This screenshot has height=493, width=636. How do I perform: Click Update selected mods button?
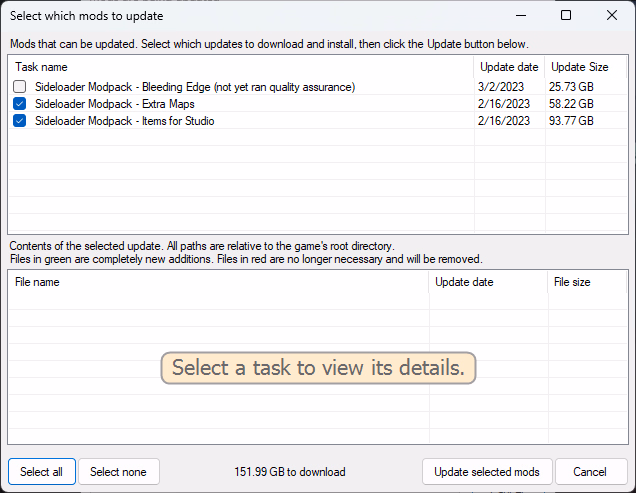pyautogui.click(x=487, y=472)
